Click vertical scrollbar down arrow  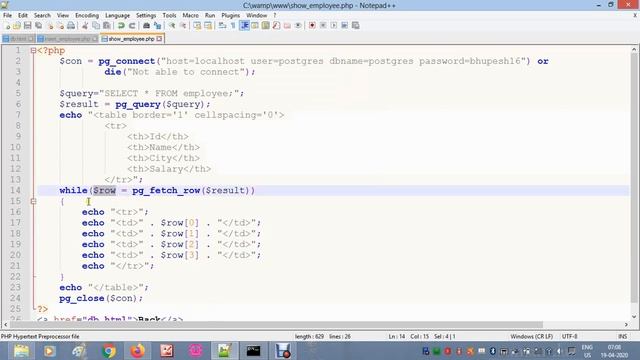pos(634,317)
